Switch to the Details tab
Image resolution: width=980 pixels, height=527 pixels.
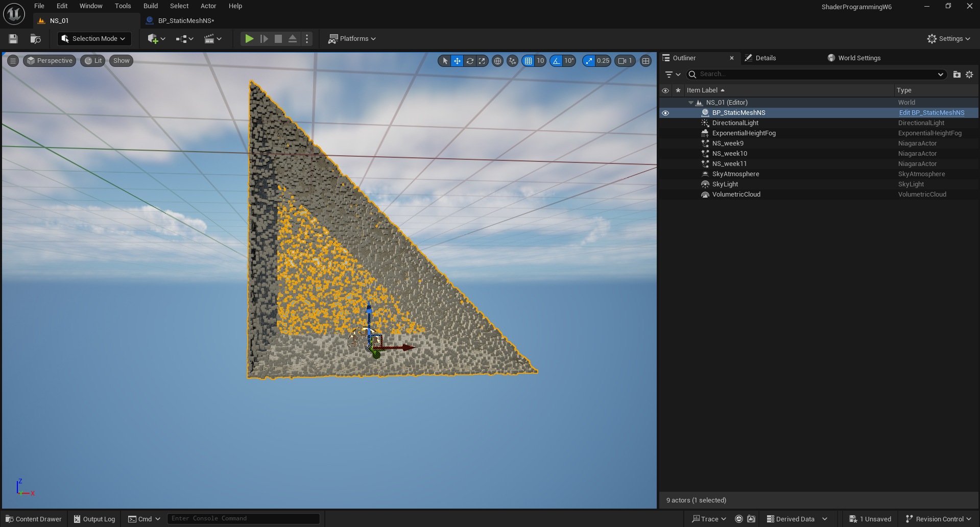pyautogui.click(x=765, y=58)
